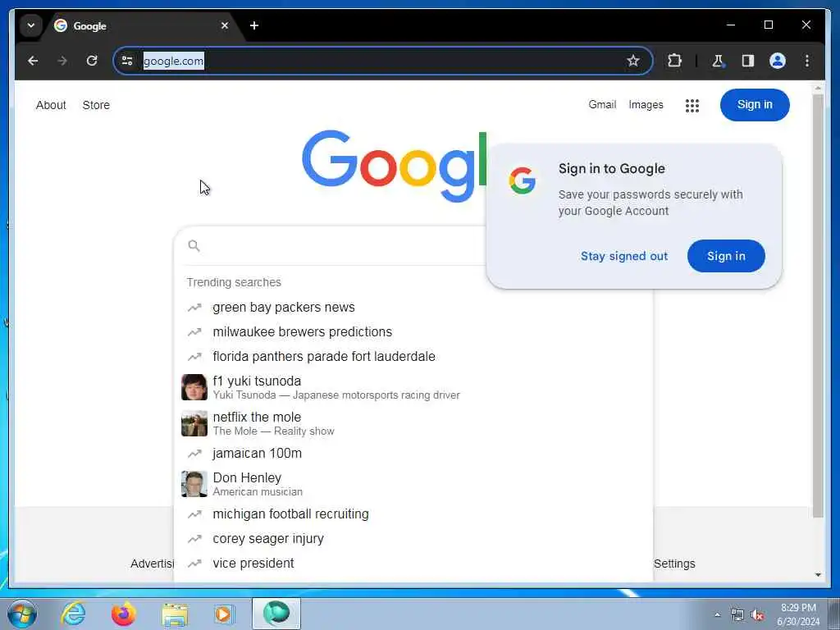This screenshot has width=840, height=630.
Task: Go back using the browser back arrow
Action: [x=33, y=61]
